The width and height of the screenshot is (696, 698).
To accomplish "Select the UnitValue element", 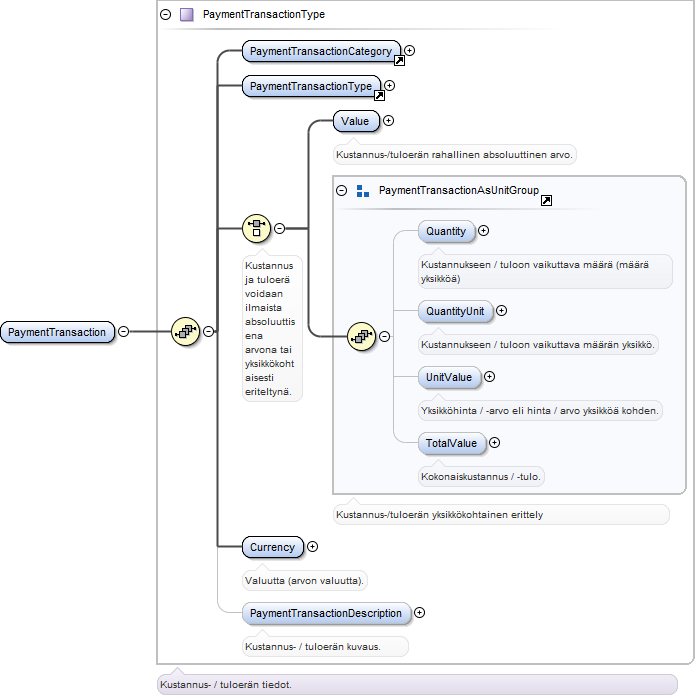I will [x=449, y=377].
